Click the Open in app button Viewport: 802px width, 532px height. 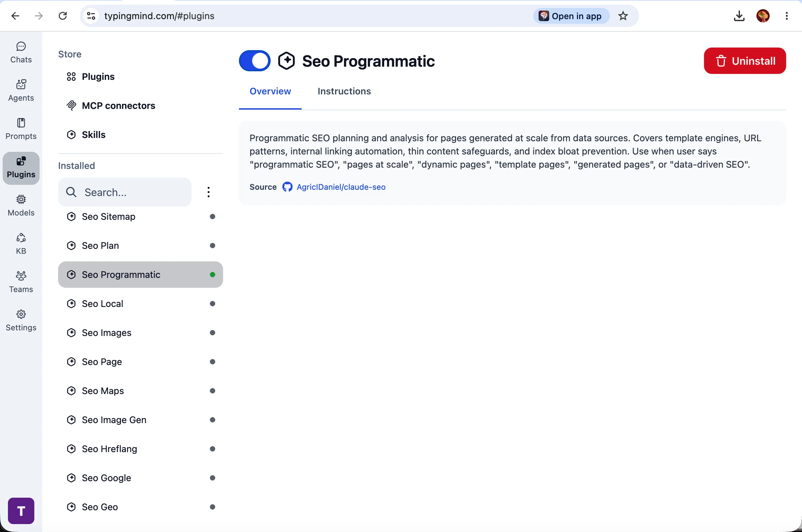(x=571, y=16)
